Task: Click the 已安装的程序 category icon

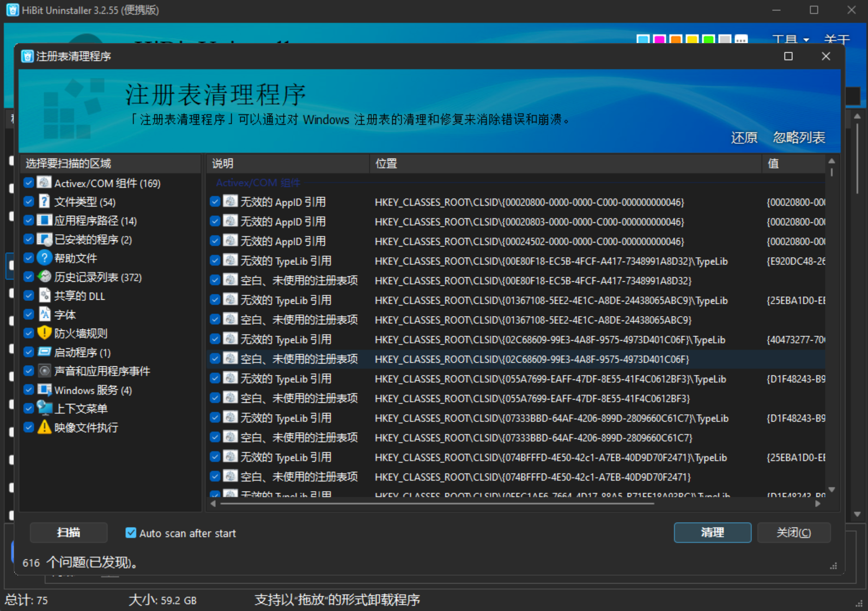Action: point(45,239)
